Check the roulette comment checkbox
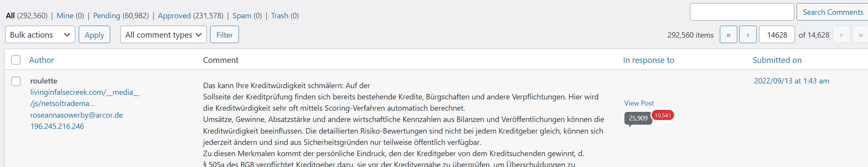 tap(16, 81)
